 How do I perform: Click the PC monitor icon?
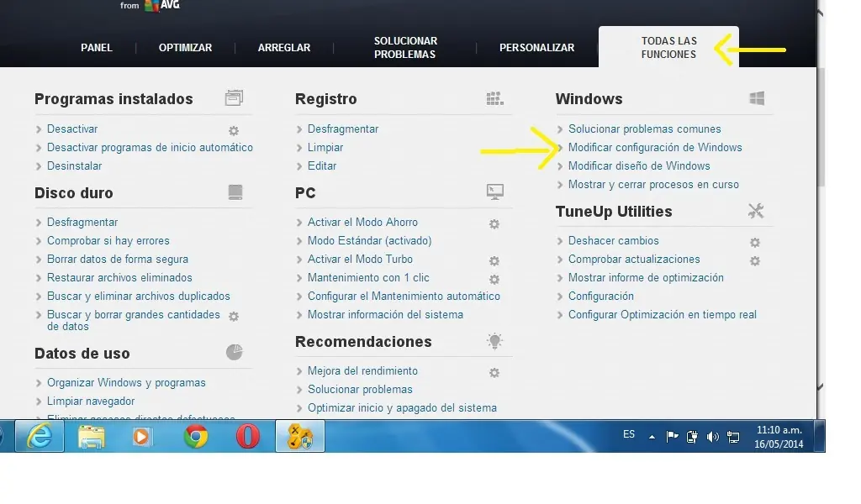[x=494, y=192]
